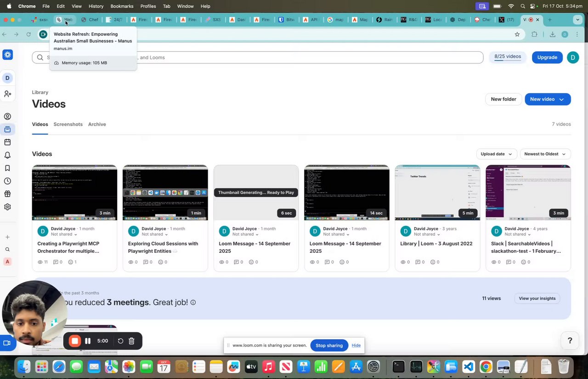Viewport: 588px width, 379px height.
Task: Stop the Loom recording
Action: [75, 341]
